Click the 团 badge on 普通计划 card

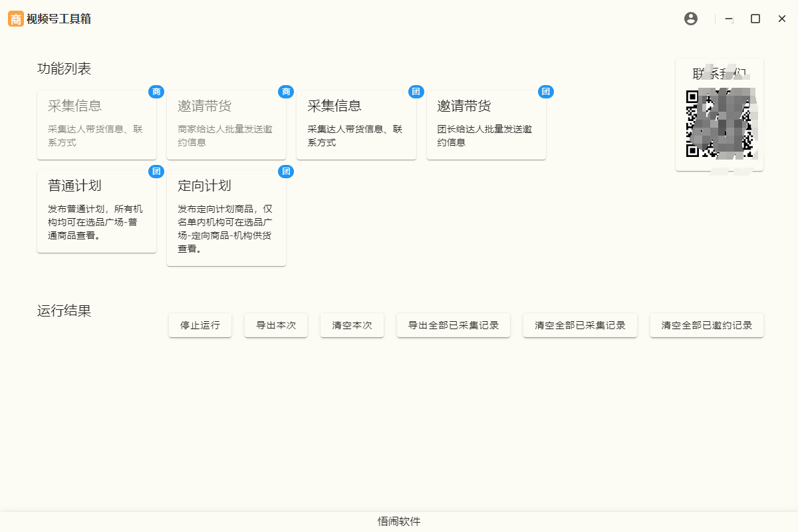[x=156, y=172]
